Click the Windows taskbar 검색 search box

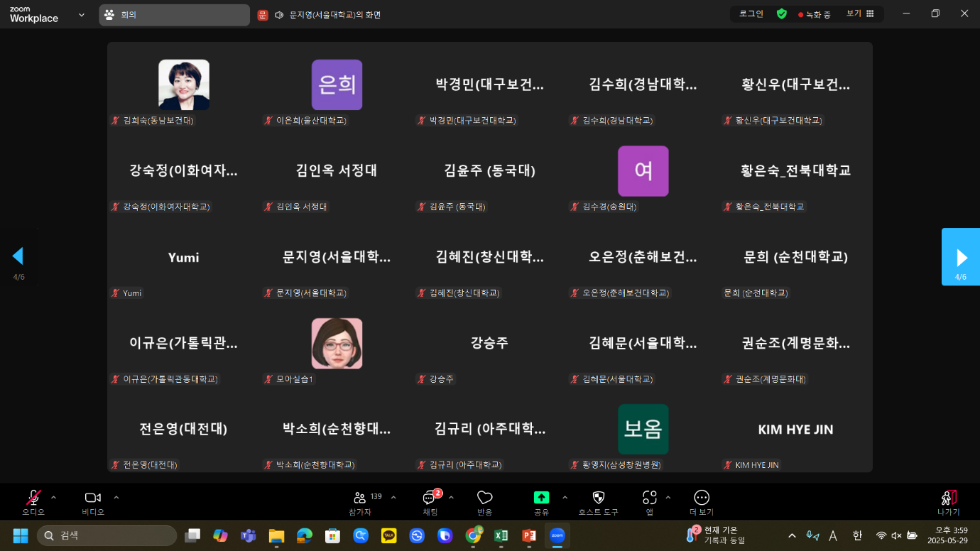pyautogui.click(x=107, y=535)
